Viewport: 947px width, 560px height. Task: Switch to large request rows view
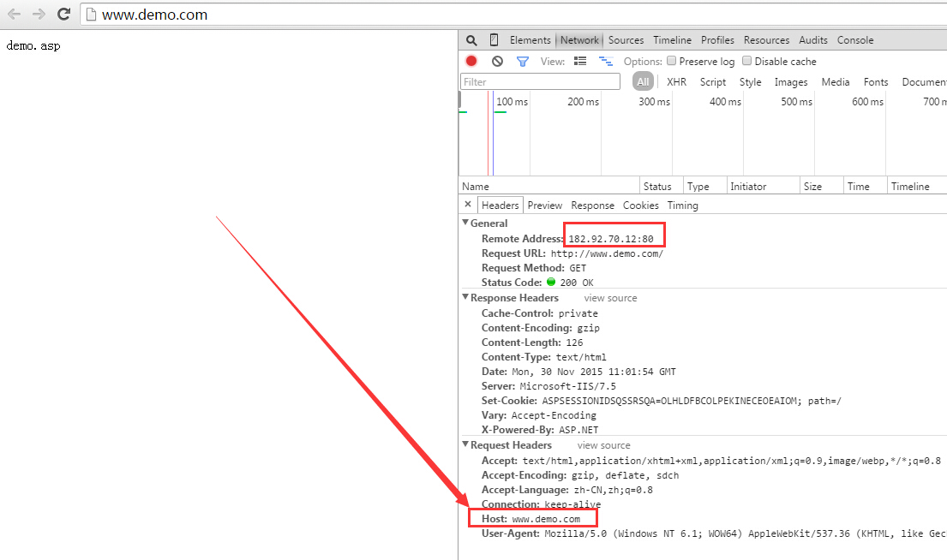[580, 62]
